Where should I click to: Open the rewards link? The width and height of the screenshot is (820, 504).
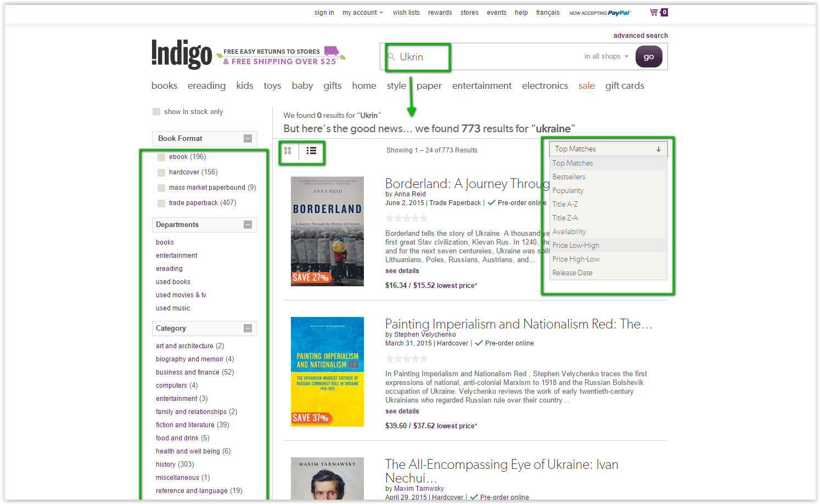click(440, 13)
